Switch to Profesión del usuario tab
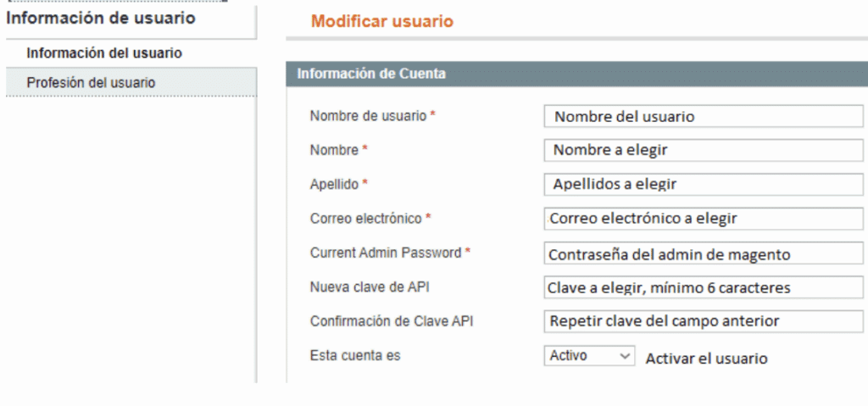The width and height of the screenshot is (868, 406). click(91, 83)
